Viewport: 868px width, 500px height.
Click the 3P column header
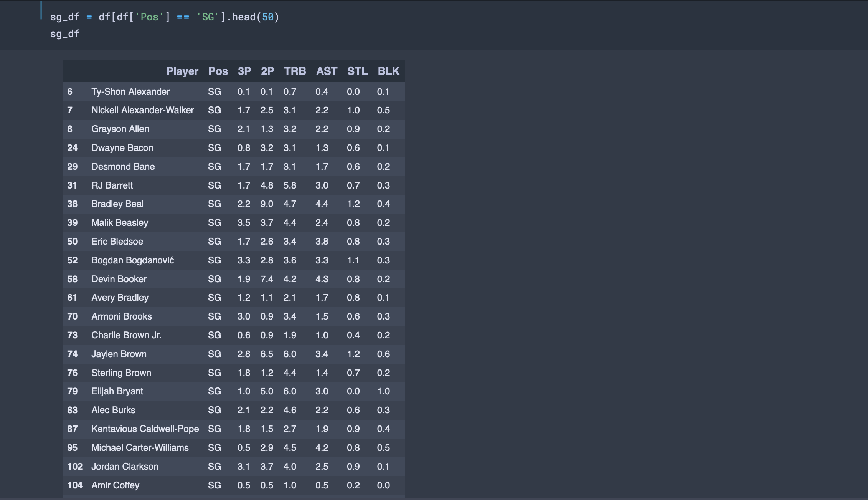click(x=244, y=71)
